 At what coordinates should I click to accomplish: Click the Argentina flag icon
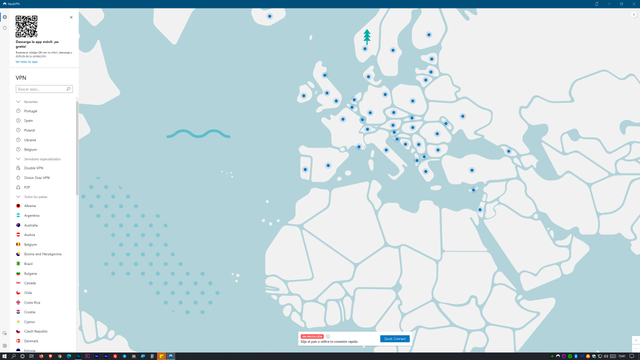[18, 216]
